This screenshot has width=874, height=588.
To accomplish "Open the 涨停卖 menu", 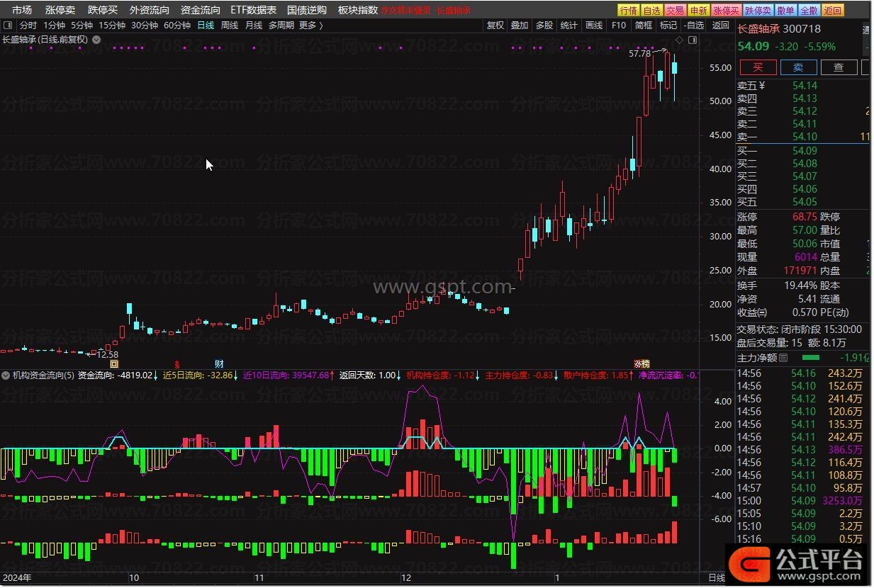I will (x=60, y=10).
